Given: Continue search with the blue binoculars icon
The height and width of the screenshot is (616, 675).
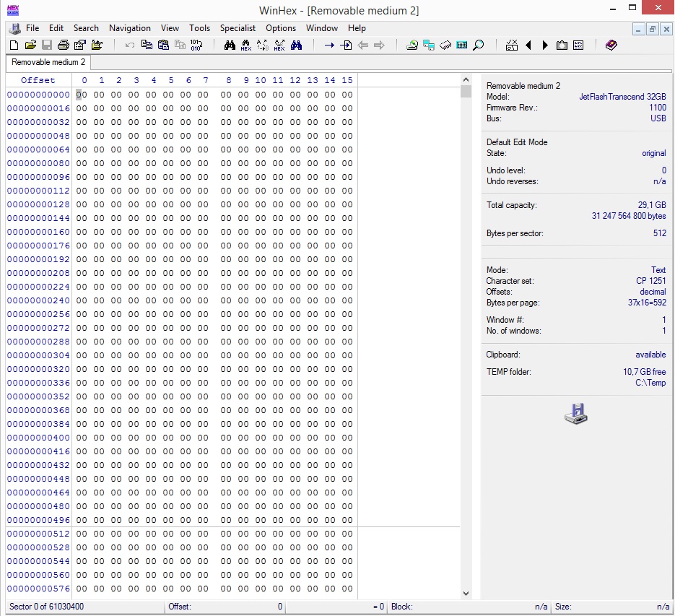Looking at the screenshot, I should [296, 45].
